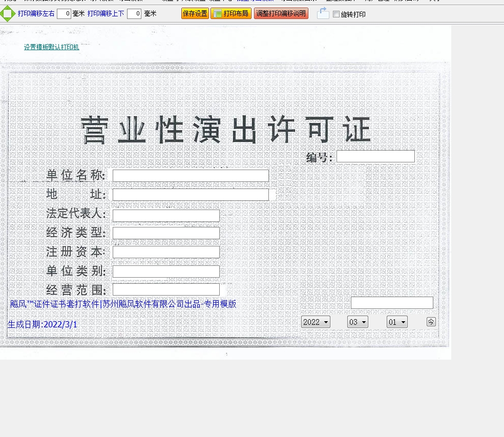Select the 单位名称 text box
504x437 pixels.
pyautogui.click(x=191, y=176)
